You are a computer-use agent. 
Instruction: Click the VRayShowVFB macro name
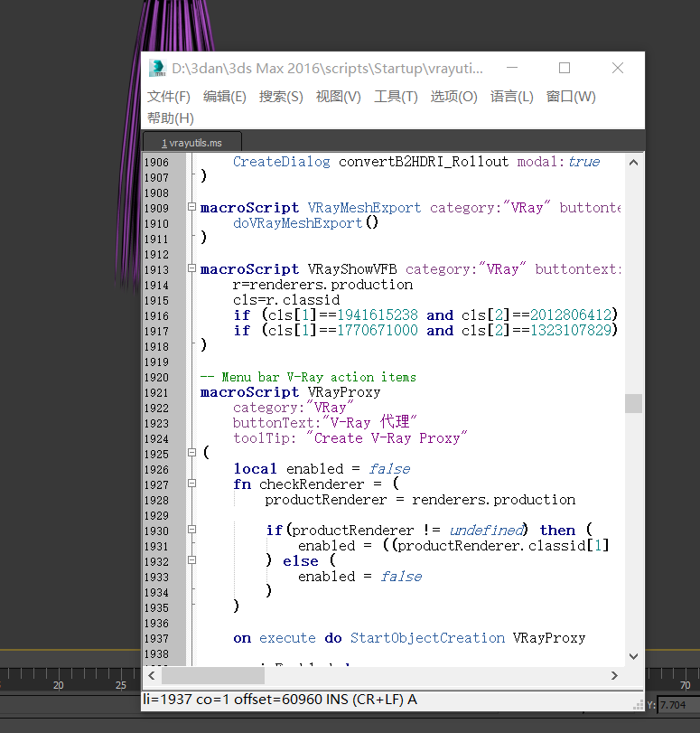(x=352, y=269)
